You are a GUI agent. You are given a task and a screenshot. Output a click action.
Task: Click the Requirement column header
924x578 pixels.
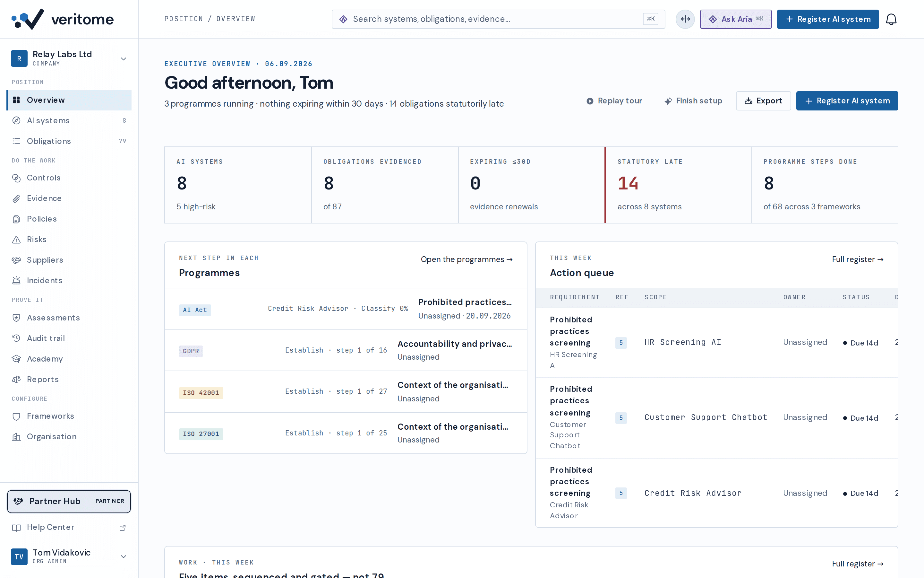[x=575, y=297]
